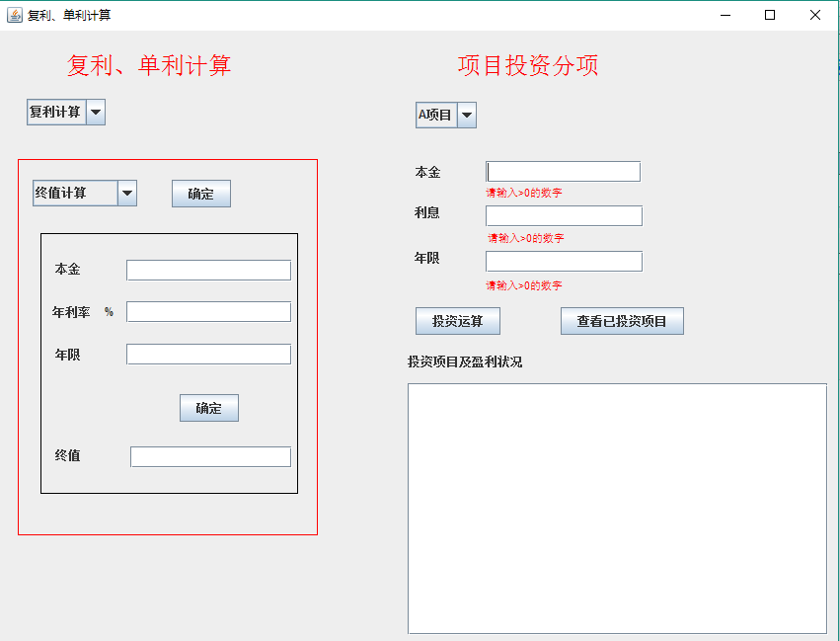Minimize the 复利、单利计算 window
The width and height of the screenshot is (840, 641).
tap(725, 15)
